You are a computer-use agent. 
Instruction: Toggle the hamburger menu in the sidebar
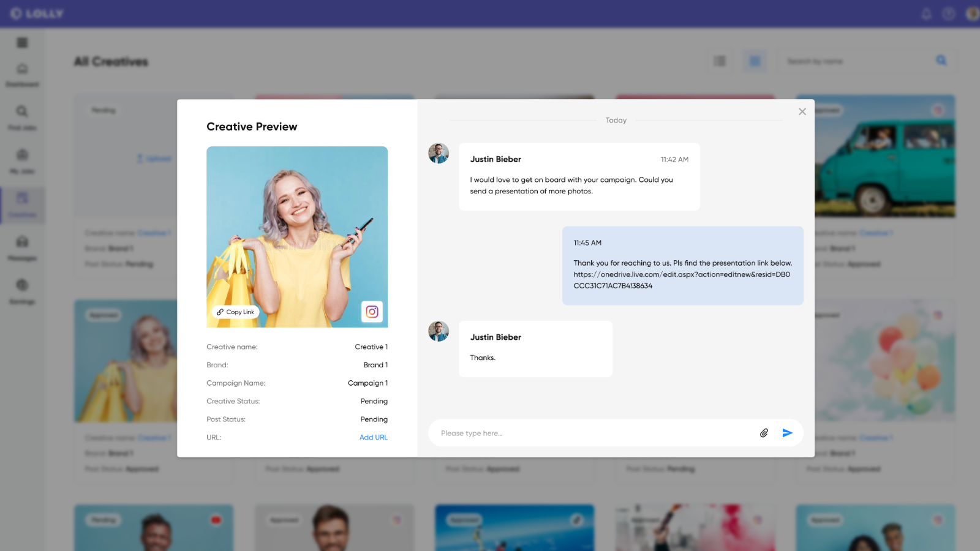click(22, 42)
